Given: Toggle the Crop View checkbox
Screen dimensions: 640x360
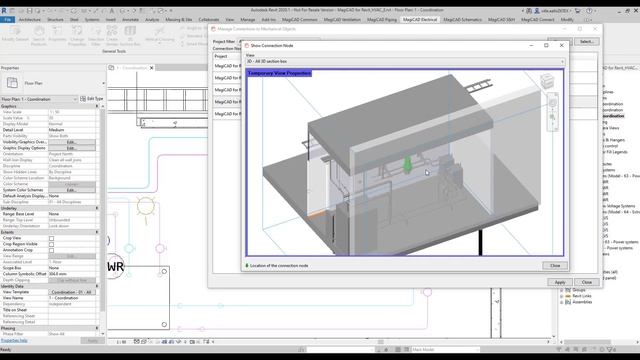Looking at the screenshot, I should pyautogui.click(x=51, y=238).
